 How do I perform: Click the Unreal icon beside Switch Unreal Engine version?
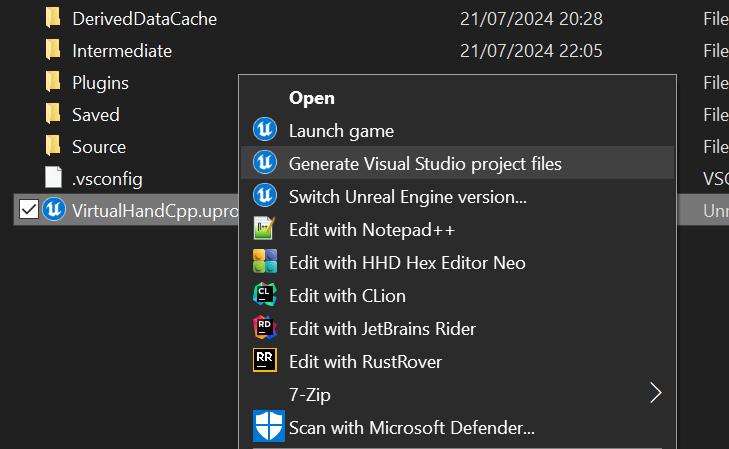[265, 196]
